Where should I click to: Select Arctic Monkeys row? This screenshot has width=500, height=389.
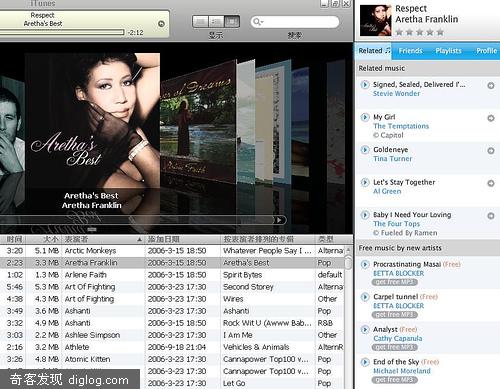coord(172,251)
